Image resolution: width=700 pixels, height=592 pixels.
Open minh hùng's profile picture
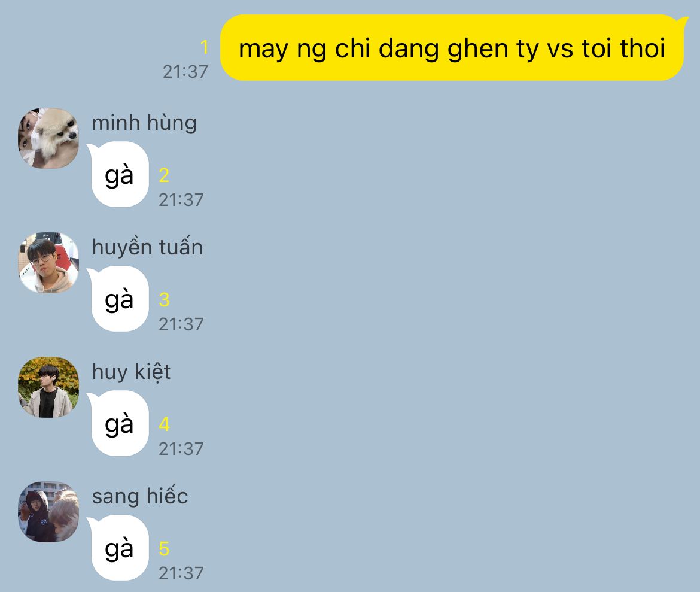48,138
